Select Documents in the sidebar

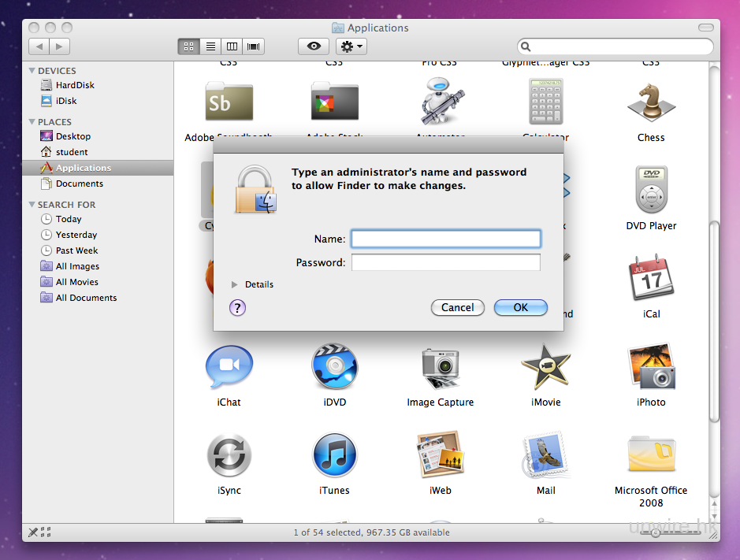79,184
